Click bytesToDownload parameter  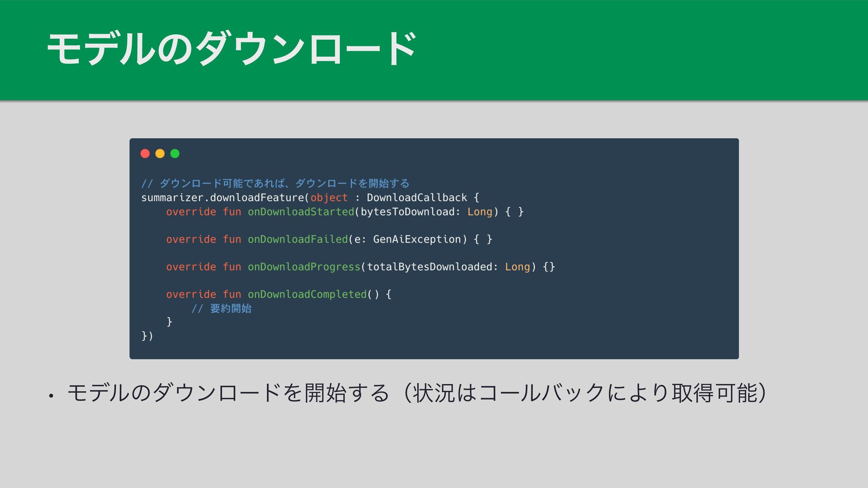click(407, 211)
